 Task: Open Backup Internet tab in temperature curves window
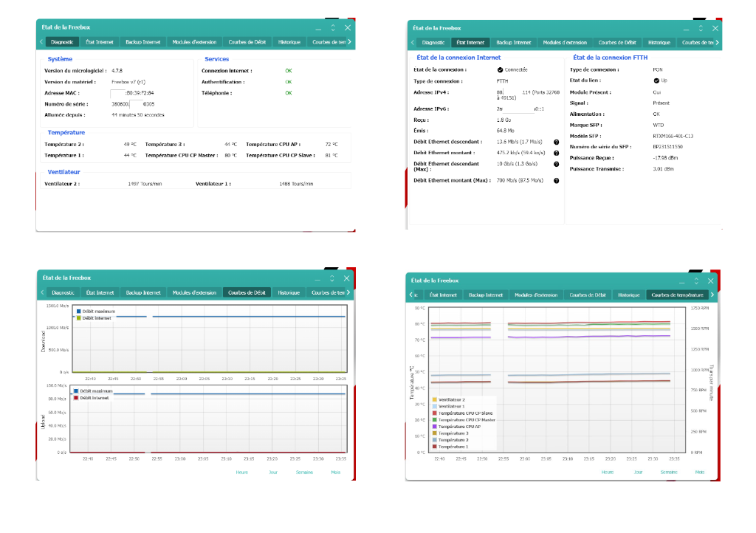(486, 295)
